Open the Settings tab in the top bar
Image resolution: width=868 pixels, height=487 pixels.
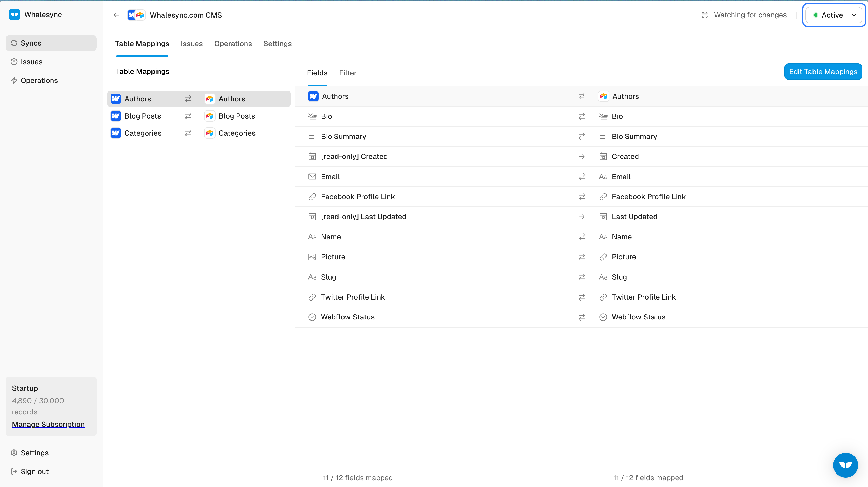point(278,44)
